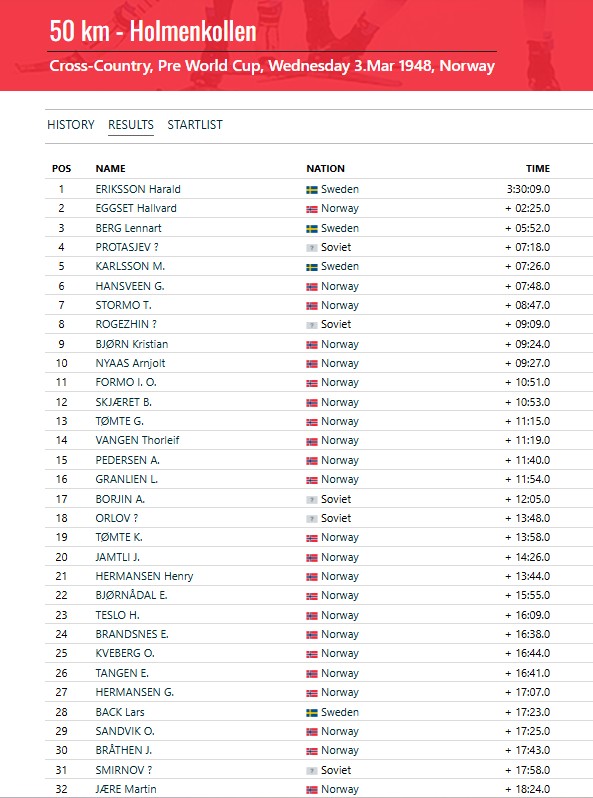
Task: Click BERG Lennart in third place
Action: tap(128, 228)
